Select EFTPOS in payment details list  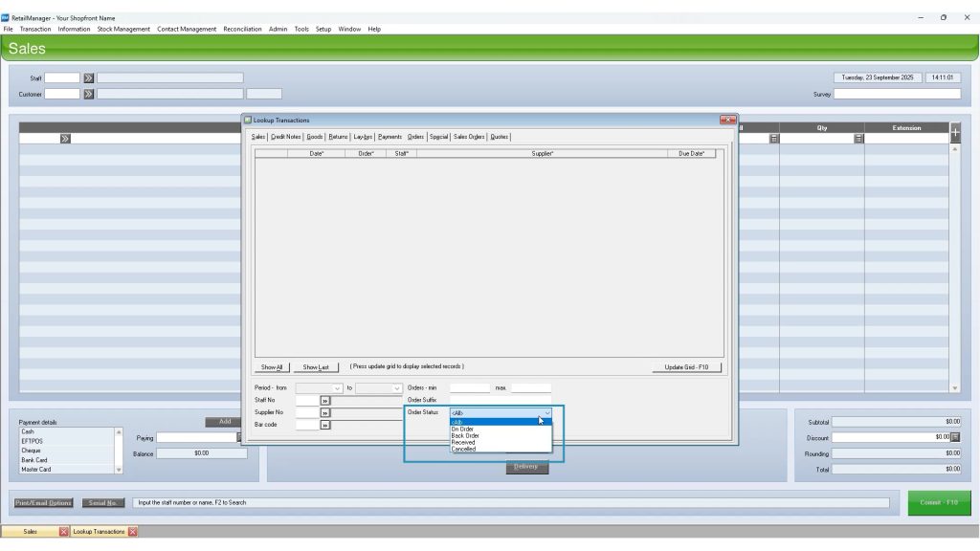33,441
